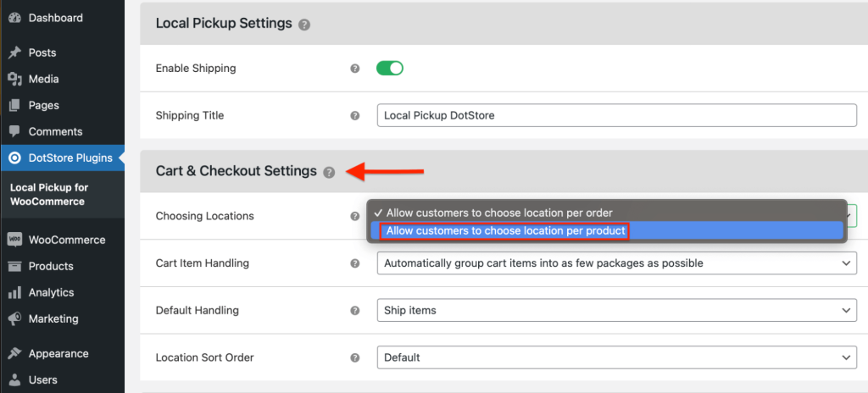The height and width of the screenshot is (393, 868).
Task: Click the 'Local Pickup Settings' heading
Action: (x=224, y=23)
